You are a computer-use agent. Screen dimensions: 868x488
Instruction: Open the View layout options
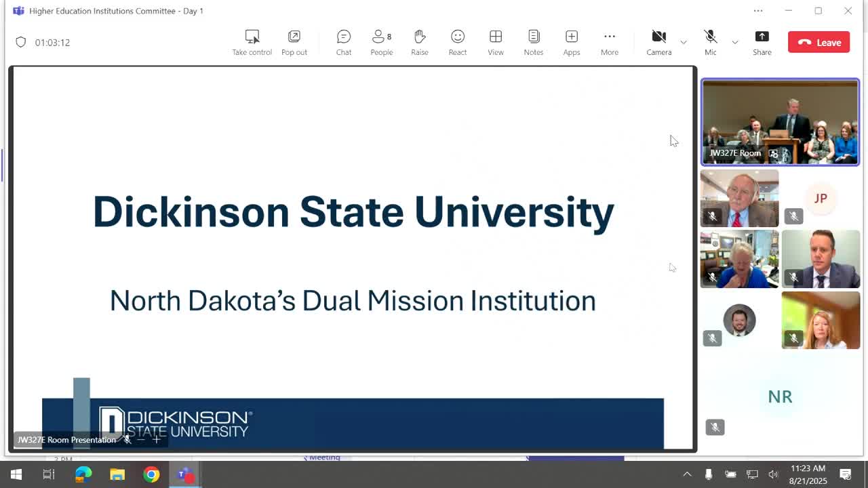pyautogui.click(x=496, y=43)
